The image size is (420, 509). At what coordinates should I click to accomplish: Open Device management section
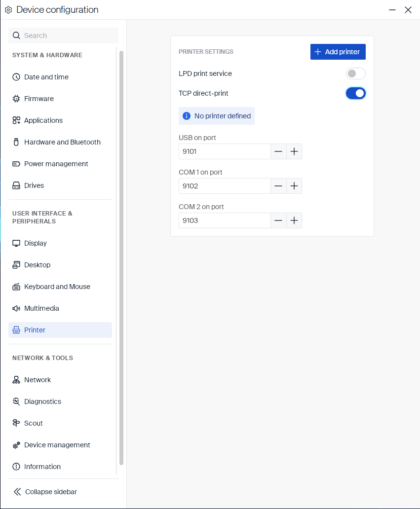click(60, 445)
